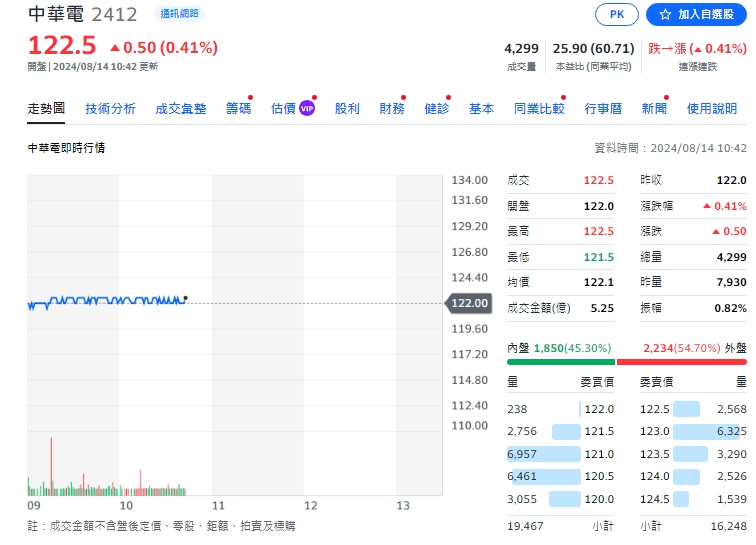Open the 籌碼 tab

[x=239, y=109]
